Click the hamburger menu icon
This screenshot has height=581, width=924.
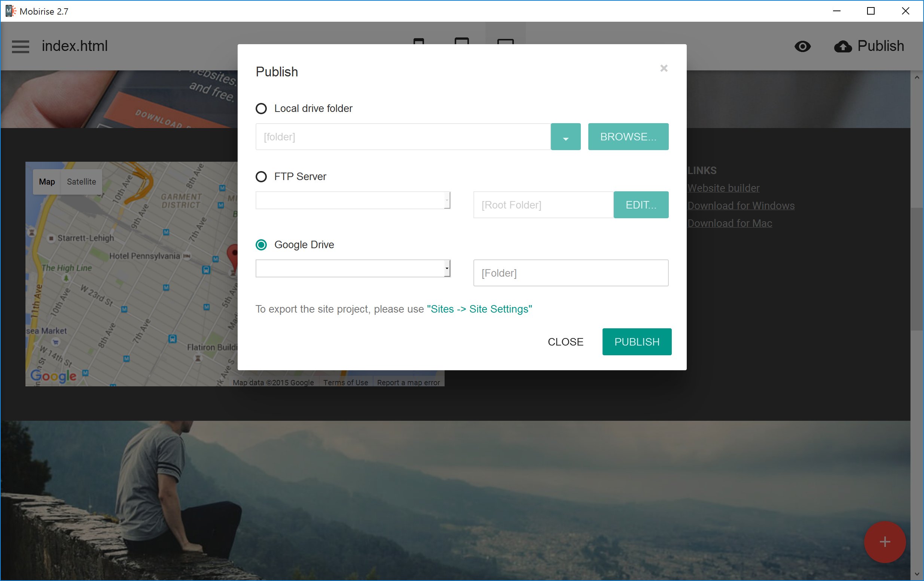(x=21, y=46)
